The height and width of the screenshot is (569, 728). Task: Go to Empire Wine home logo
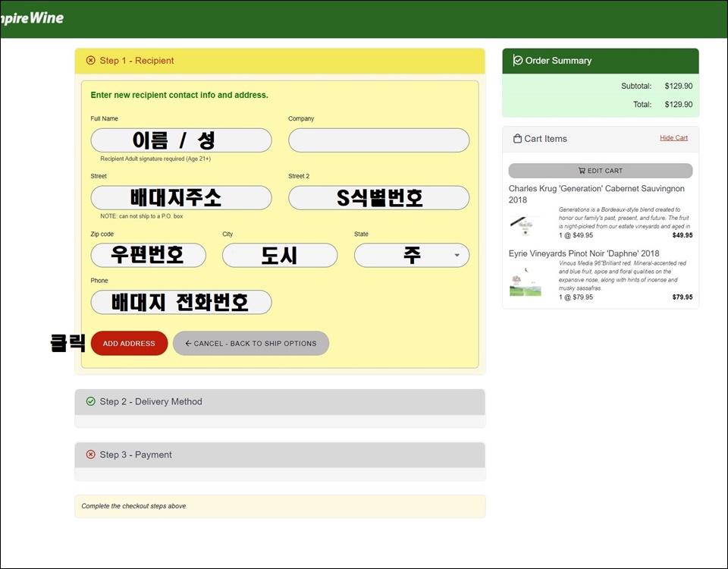[x=32, y=18]
